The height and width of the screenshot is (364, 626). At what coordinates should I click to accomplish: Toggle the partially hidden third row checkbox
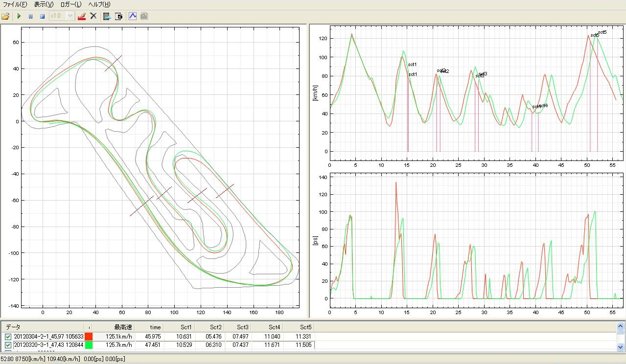coord(8,351)
